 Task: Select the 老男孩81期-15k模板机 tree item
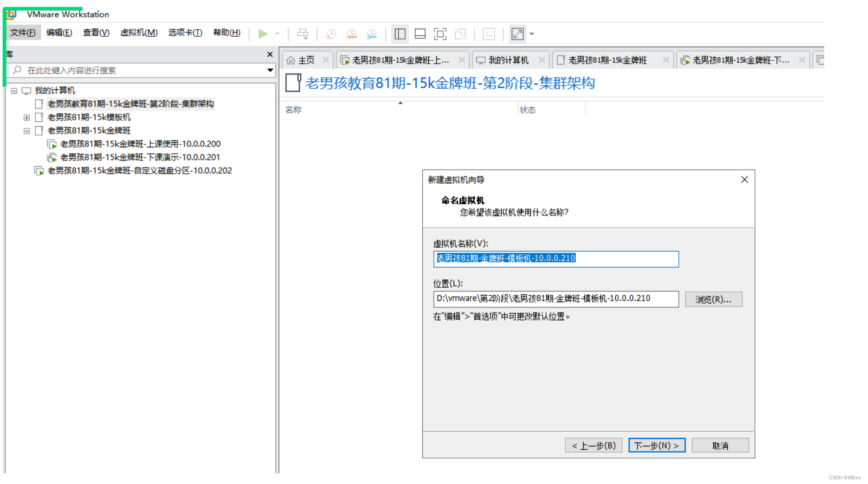tap(89, 117)
